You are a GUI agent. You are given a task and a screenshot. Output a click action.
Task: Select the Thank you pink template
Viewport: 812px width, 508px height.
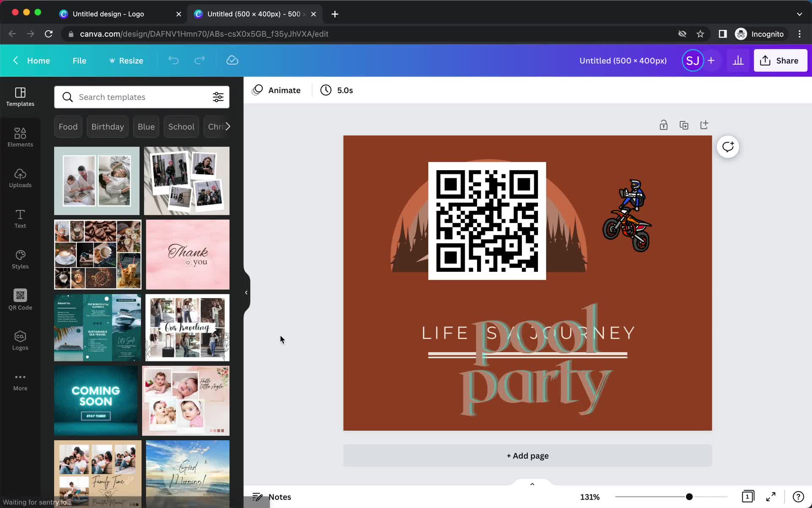tap(188, 254)
